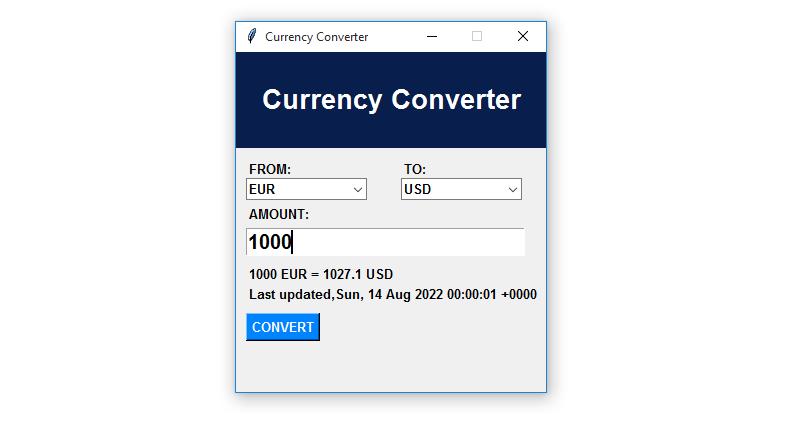Open the TO currency dropdown arrow
This screenshot has width=810, height=425.
point(512,190)
